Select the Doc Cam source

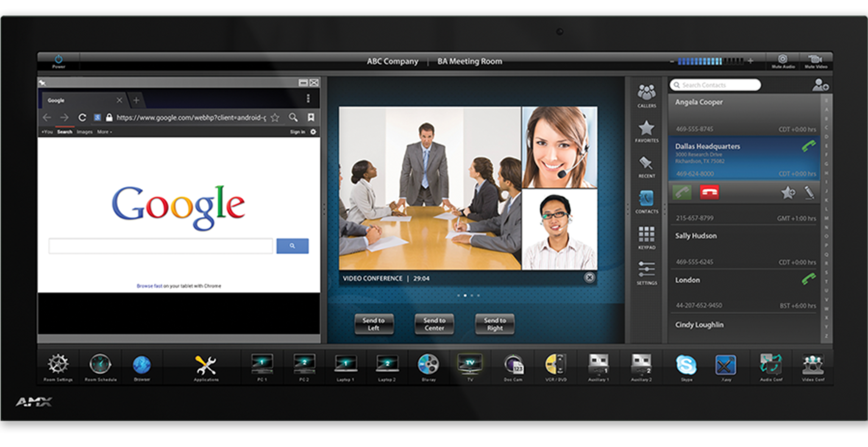(x=513, y=365)
